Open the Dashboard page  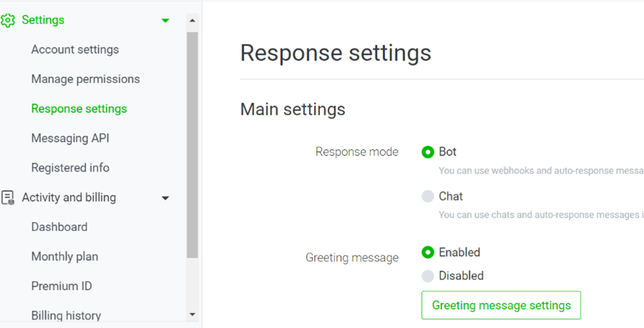click(x=60, y=227)
